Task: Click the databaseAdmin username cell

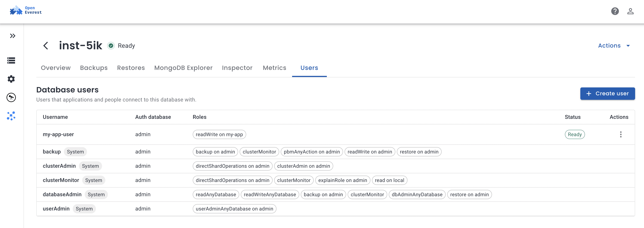Action: pos(62,194)
